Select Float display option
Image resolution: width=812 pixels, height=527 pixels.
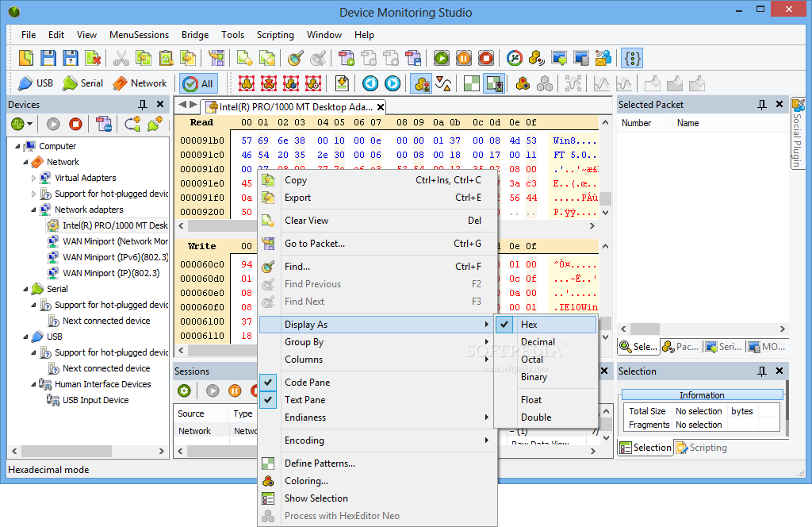(546, 400)
